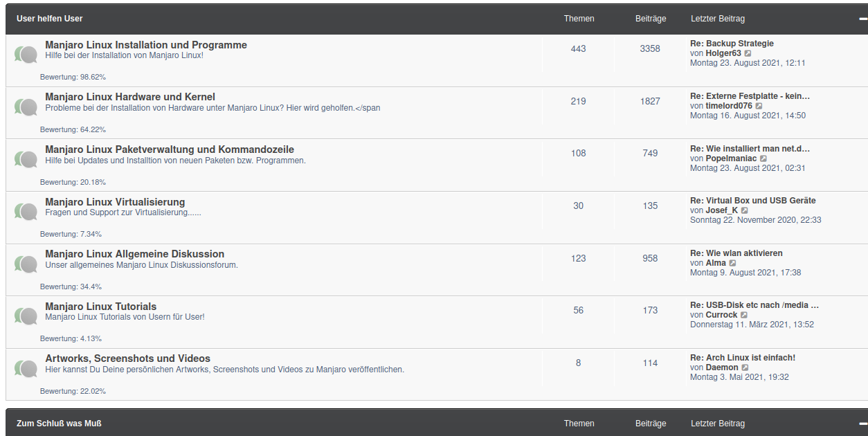Open the User helfen User category header

click(49, 19)
